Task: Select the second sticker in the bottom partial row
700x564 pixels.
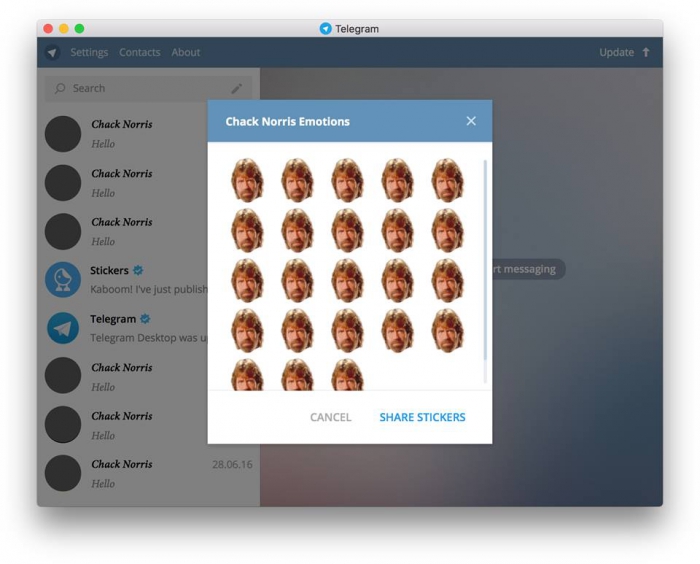Action: (297, 374)
